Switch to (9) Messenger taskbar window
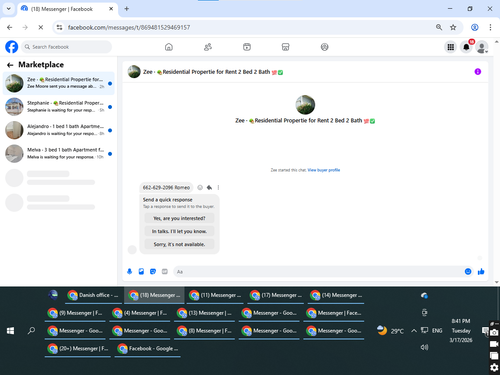 pyautogui.click(x=75, y=313)
